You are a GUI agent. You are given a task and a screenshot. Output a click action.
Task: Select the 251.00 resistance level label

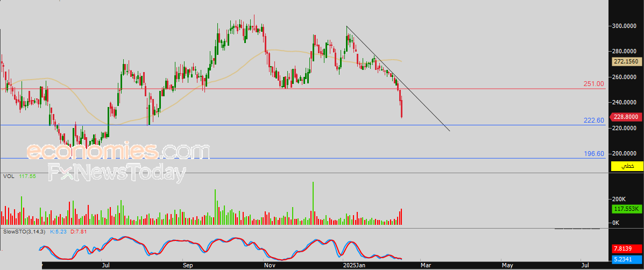click(x=594, y=84)
